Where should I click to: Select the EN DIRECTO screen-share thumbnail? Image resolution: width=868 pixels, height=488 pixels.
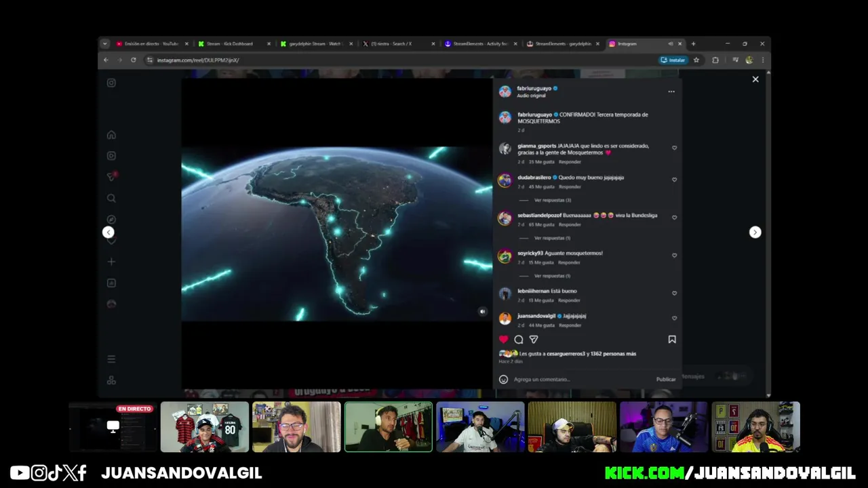113,427
